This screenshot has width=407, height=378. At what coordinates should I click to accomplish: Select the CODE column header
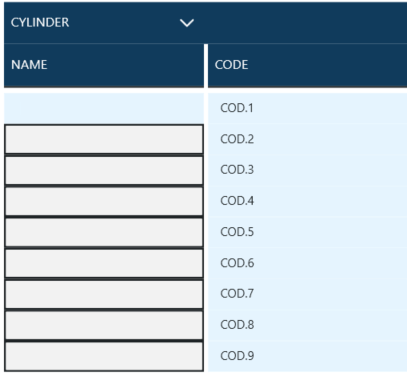pyautogui.click(x=307, y=65)
